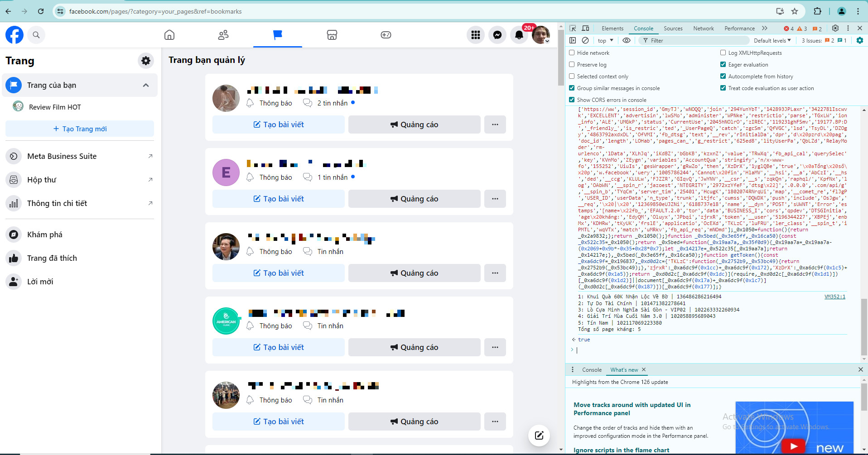Collapse the Trang của bạn section
The image size is (868, 455).
click(146, 85)
